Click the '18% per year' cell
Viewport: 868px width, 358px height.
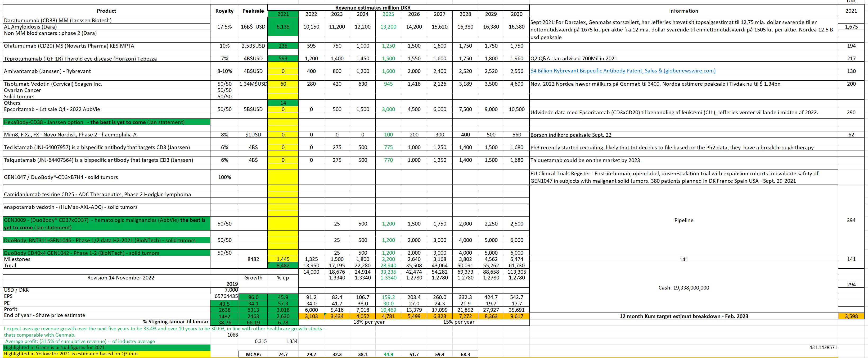click(x=369, y=322)
